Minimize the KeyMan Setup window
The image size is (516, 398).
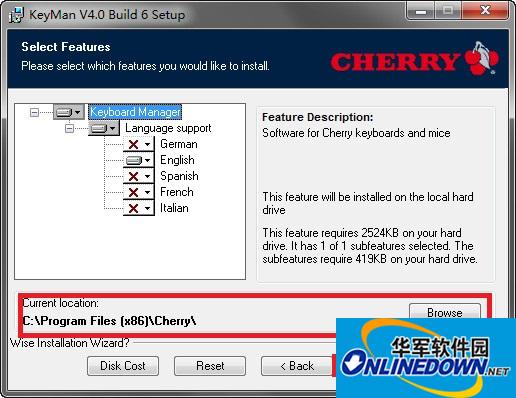pyautogui.click(x=421, y=11)
